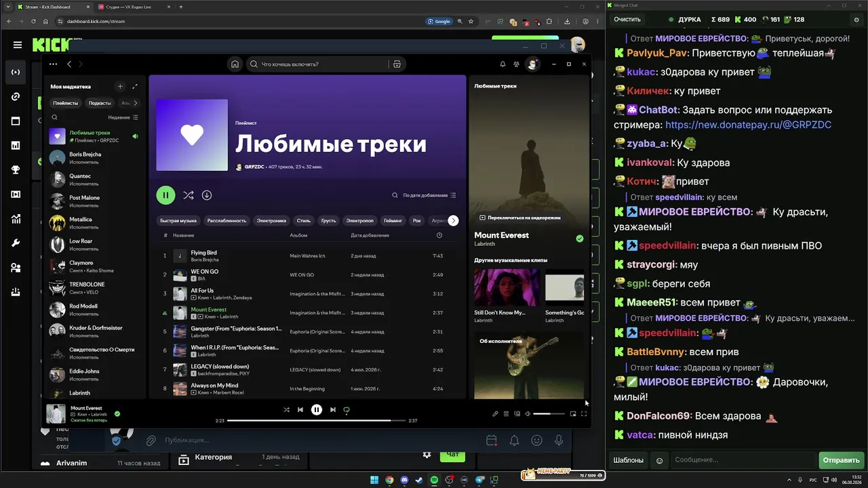Open the Windows Start menu
The width and height of the screenshot is (868, 488).
(x=374, y=480)
